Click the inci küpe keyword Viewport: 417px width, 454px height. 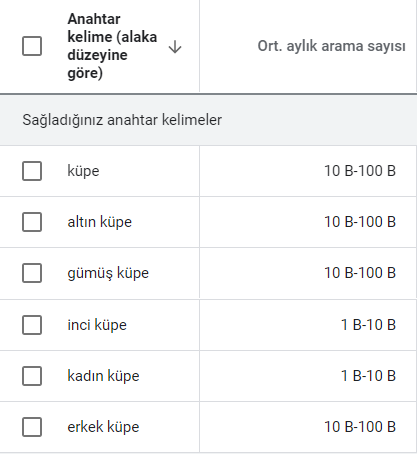pos(97,325)
